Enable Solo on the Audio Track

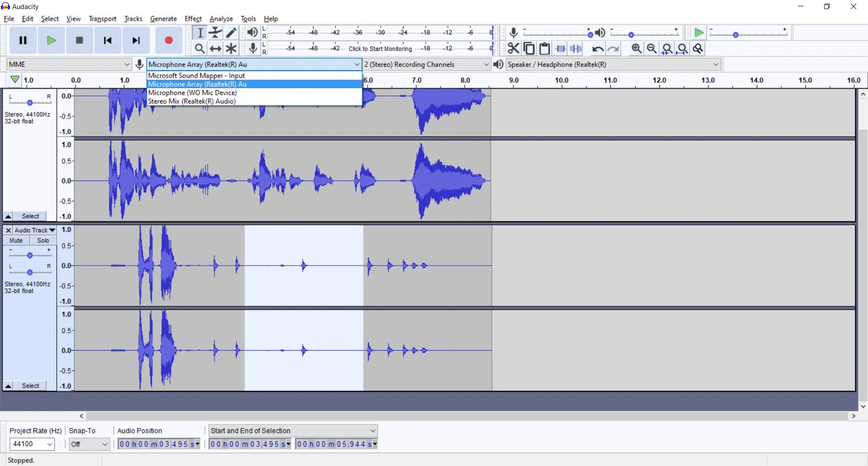pos(42,240)
